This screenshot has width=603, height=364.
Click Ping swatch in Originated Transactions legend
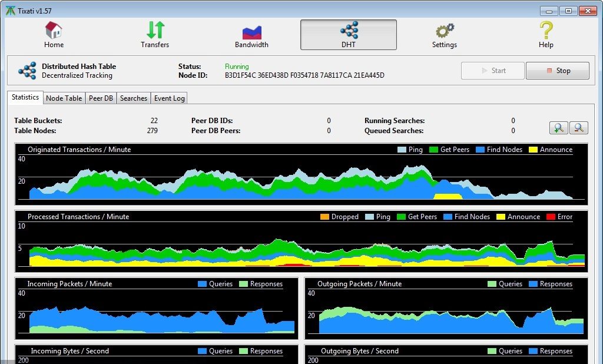click(402, 150)
